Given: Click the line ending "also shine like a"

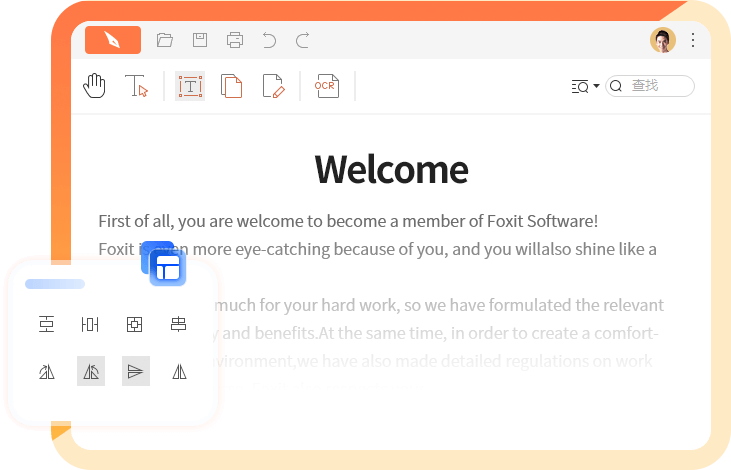Looking at the screenshot, I should (378, 249).
